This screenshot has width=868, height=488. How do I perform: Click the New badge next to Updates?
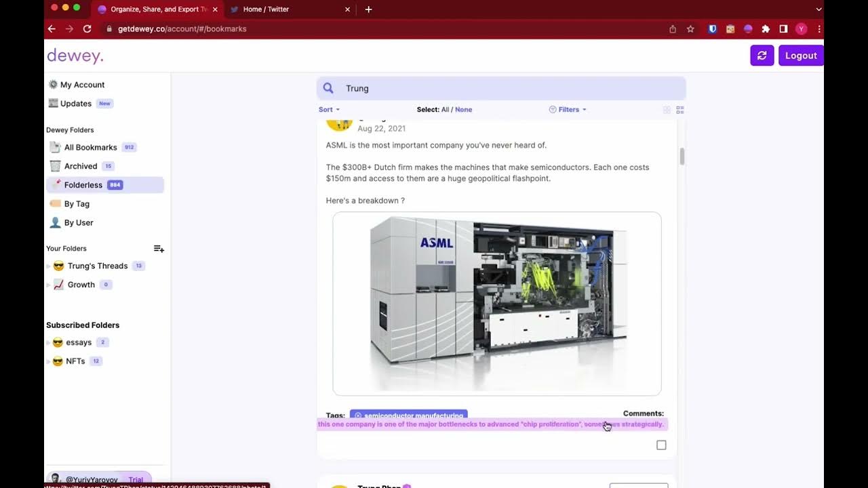[x=104, y=104]
